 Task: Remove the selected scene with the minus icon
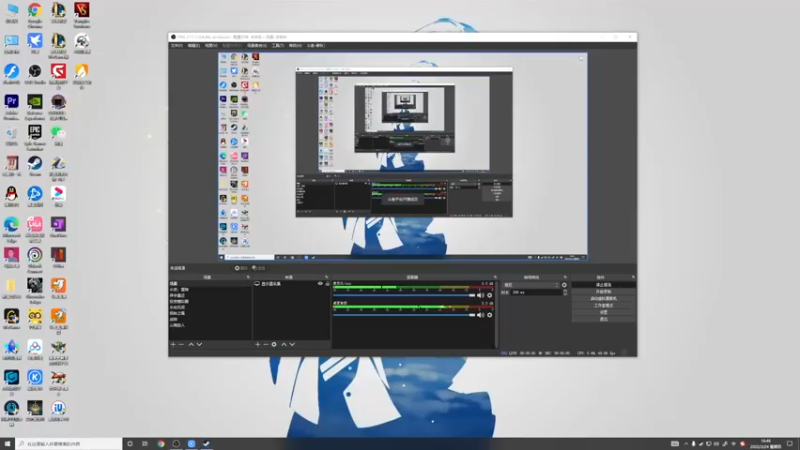point(181,344)
